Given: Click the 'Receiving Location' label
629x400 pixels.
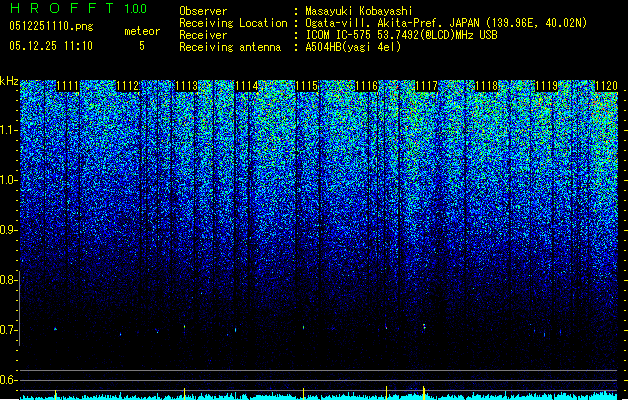Looking at the screenshot, I should pyautogui.click(x=233, y=23).
